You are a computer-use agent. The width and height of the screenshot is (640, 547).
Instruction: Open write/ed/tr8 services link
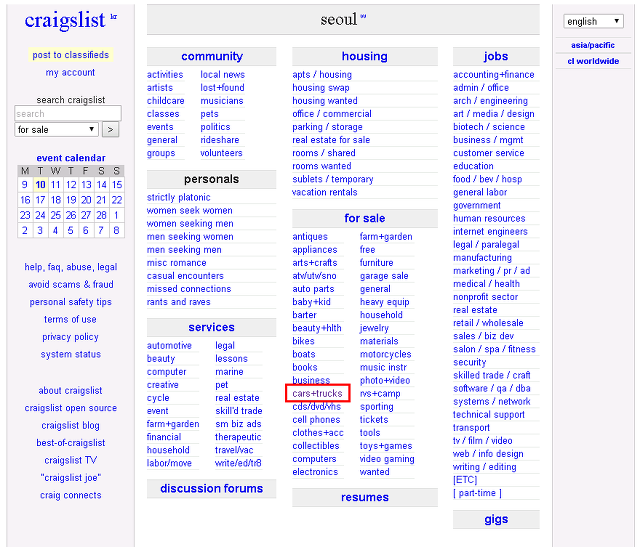(238, 463)
